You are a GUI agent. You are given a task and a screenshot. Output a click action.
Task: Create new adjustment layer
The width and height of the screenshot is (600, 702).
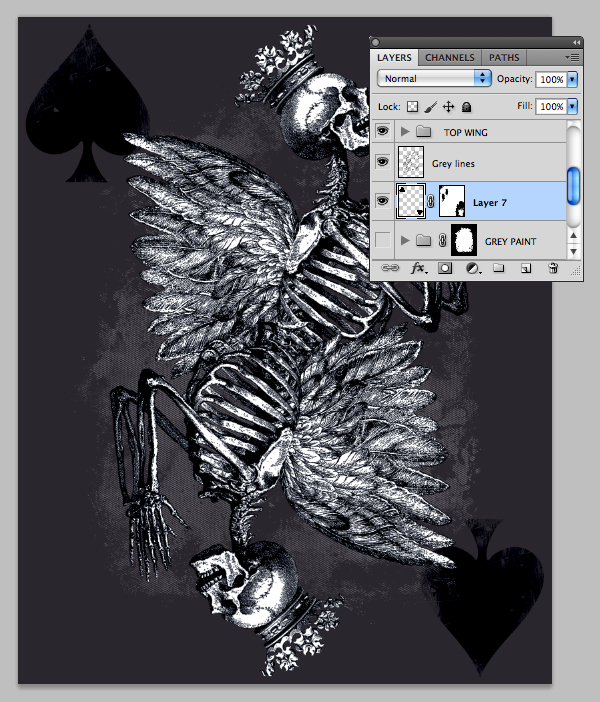click(473, 268)
